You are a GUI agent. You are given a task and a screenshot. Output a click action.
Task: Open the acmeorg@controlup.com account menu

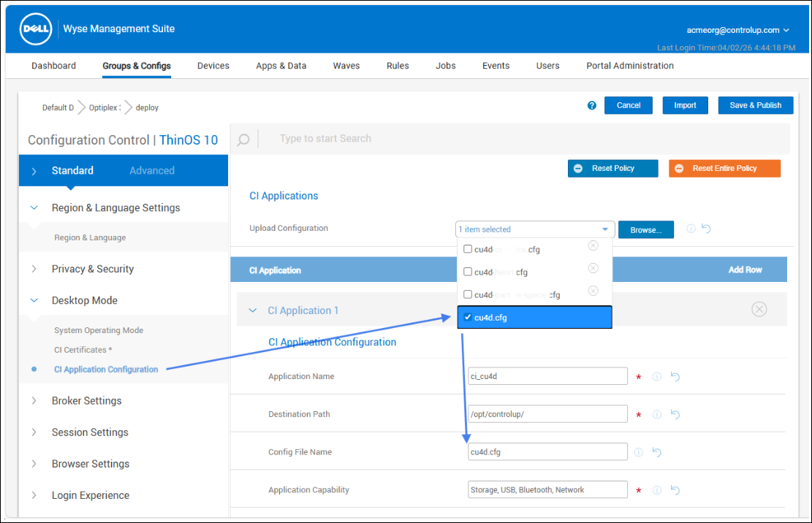(x=738, y=30)
